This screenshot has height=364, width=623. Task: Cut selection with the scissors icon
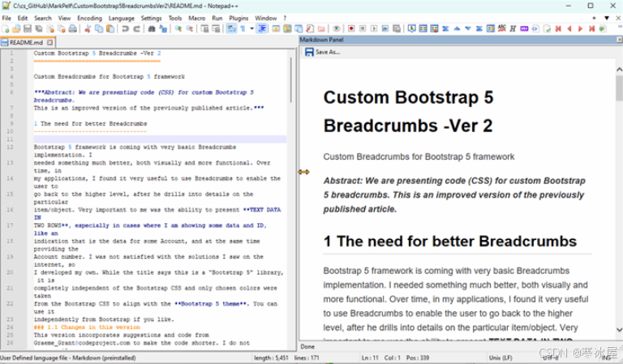click(x=88, y=28)
